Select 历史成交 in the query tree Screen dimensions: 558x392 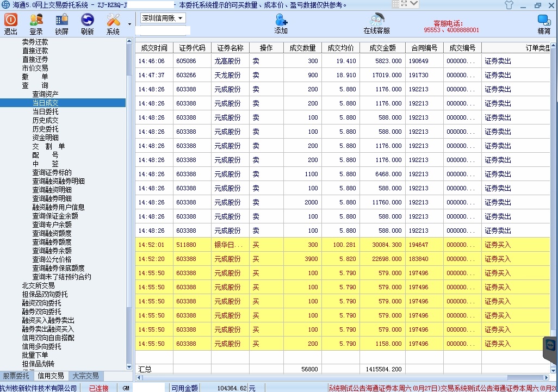45,120
